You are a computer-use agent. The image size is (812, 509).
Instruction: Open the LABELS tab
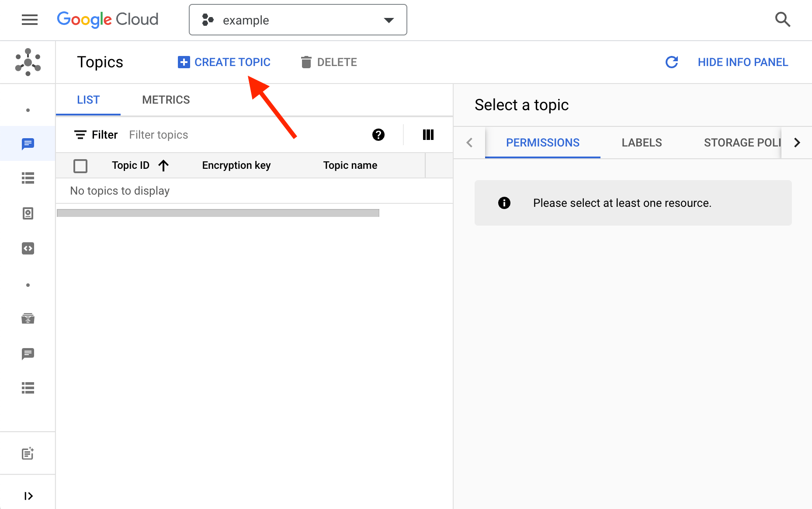pos(641,143)
